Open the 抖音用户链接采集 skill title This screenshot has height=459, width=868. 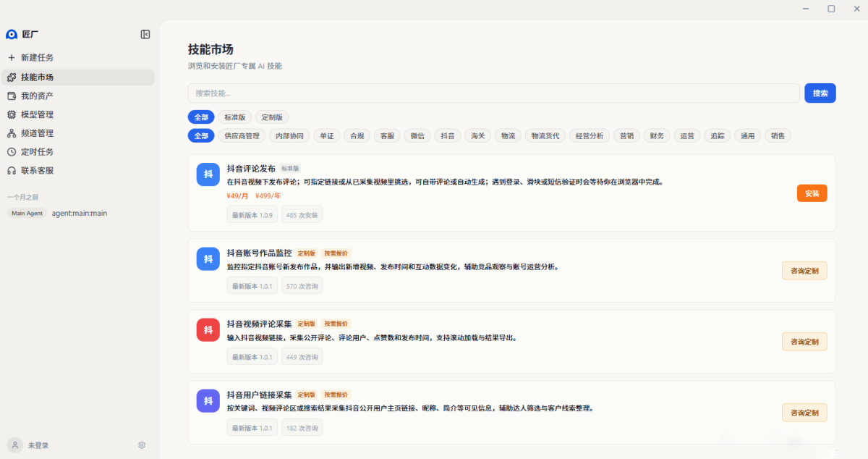click(x=259, y=395)
